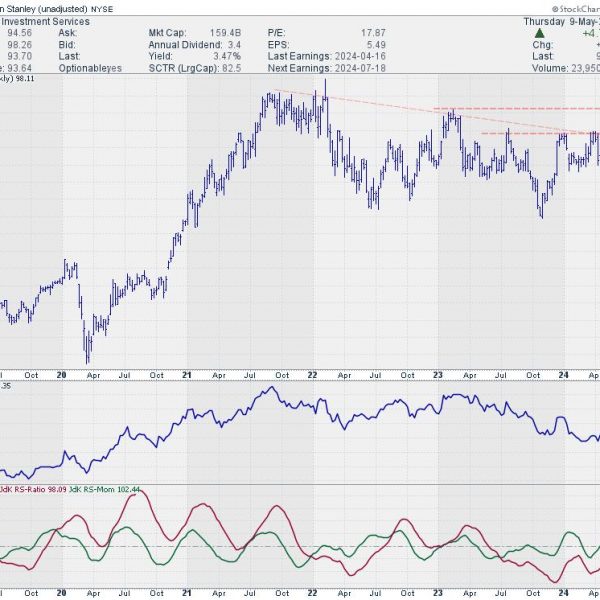Click the 'JdK RS-Ratio 98.09' legend label
600x600 pixels.
pos(33,489)
